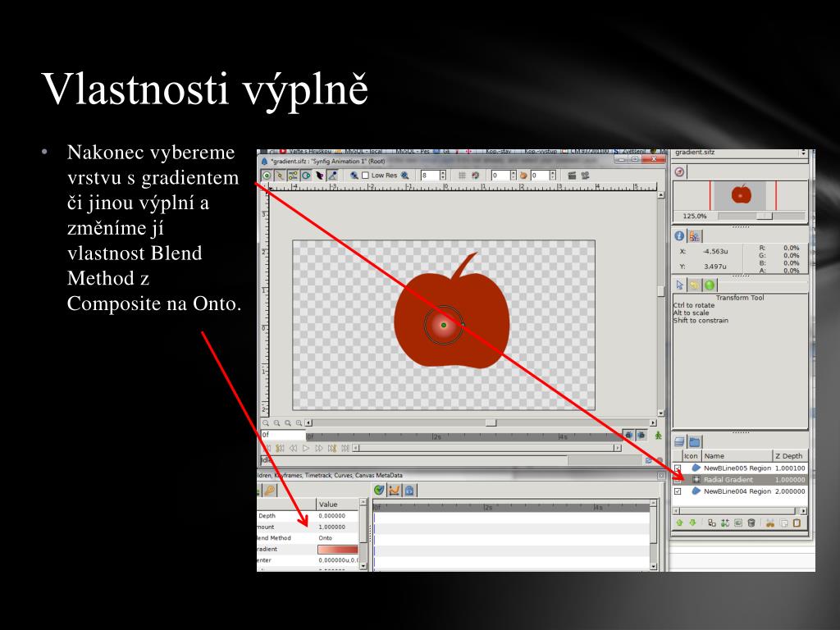This screenshot has height=630, width=840.
Task: Open the green sphere tab icon
Action: pyautogui.click(x=710, y=285)
